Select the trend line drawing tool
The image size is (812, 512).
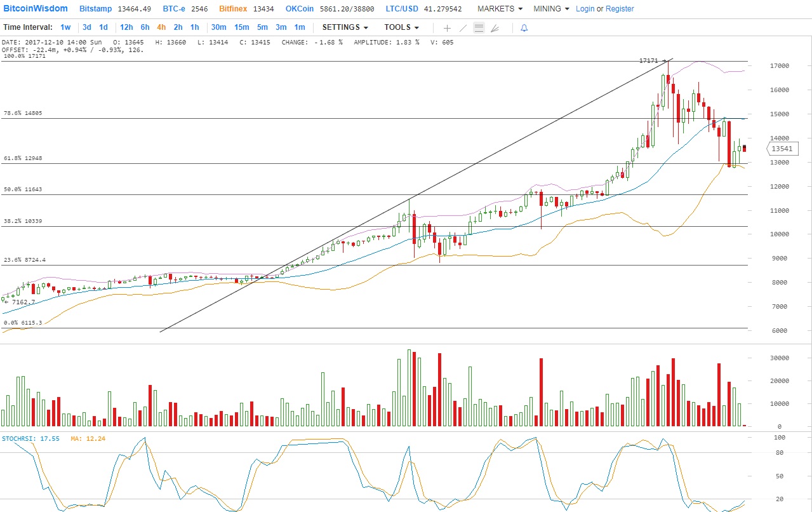click(x=463, y=28)
